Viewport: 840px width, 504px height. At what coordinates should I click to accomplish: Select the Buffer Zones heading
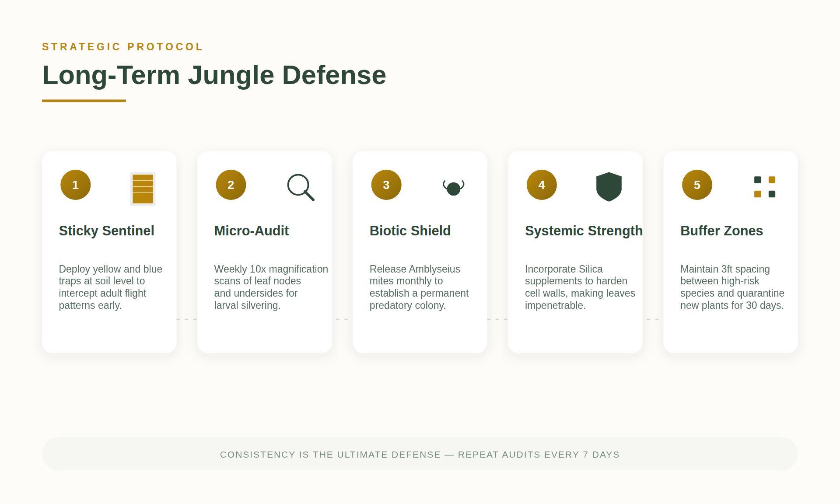(x=721, y=231)
